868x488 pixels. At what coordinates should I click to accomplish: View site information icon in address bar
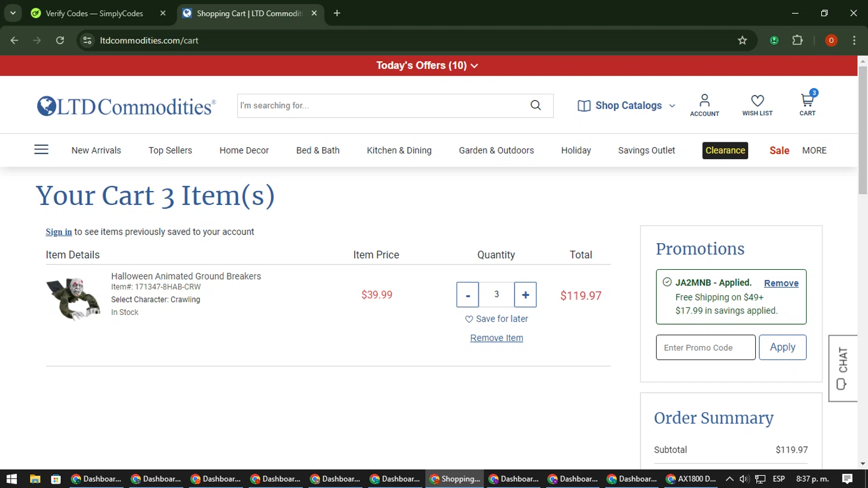(x=87, y=41)
